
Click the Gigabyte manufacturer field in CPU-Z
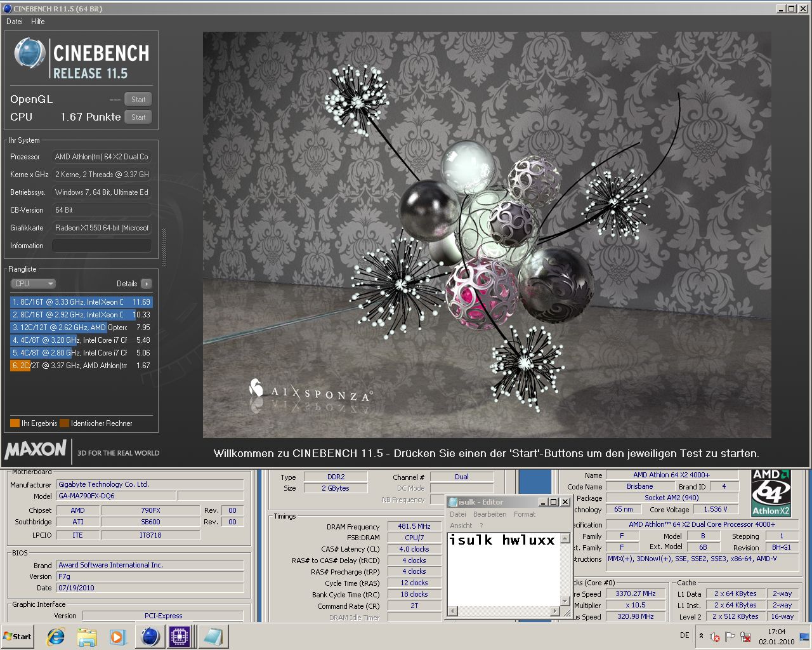(x=150, y=484)
